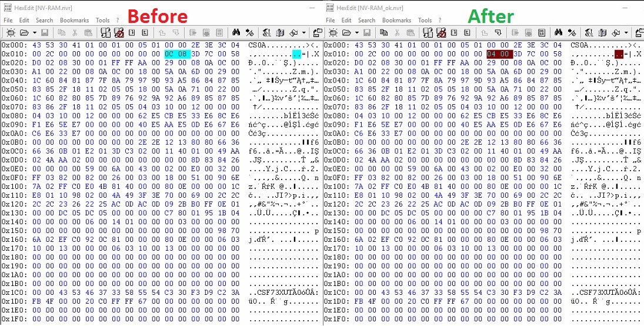Click bookmark '1' icon in NV-RAM_ok.nvr window
Screen dimensions: 644x326
pos(454,32)
